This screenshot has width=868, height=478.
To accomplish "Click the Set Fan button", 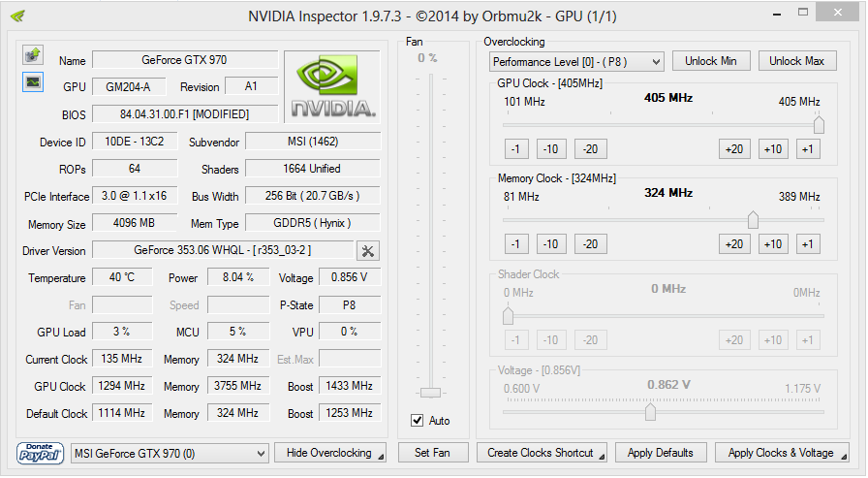I will (x=432, y=453).
